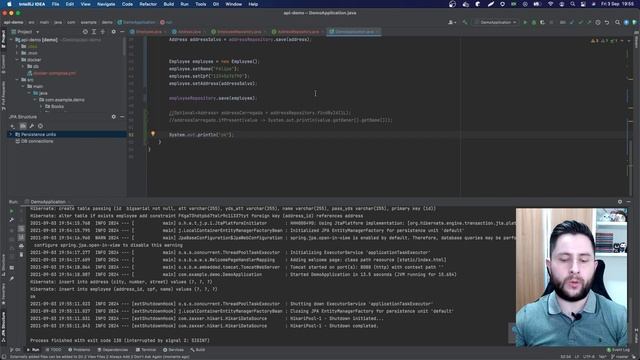Image resolution: width=640 pixels, height=360 pixels.
Task: Open JPA Structure panel settings gear
Action: click(113, 117)
